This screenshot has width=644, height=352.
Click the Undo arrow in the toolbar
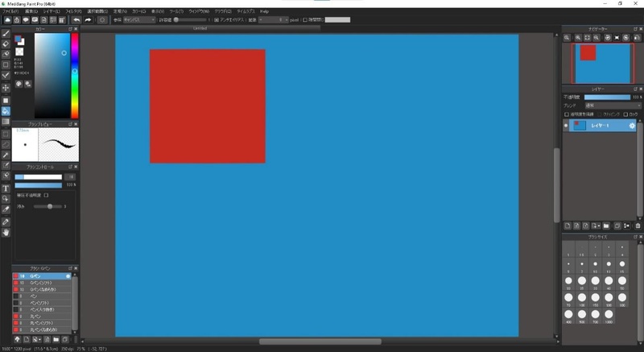pyautogui.click(x=76, y=19)
